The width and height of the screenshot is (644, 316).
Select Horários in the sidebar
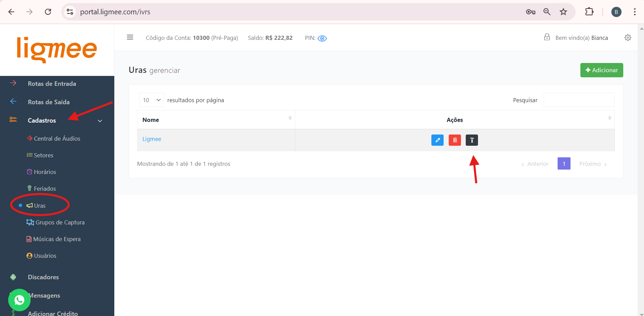coord(45,172)
